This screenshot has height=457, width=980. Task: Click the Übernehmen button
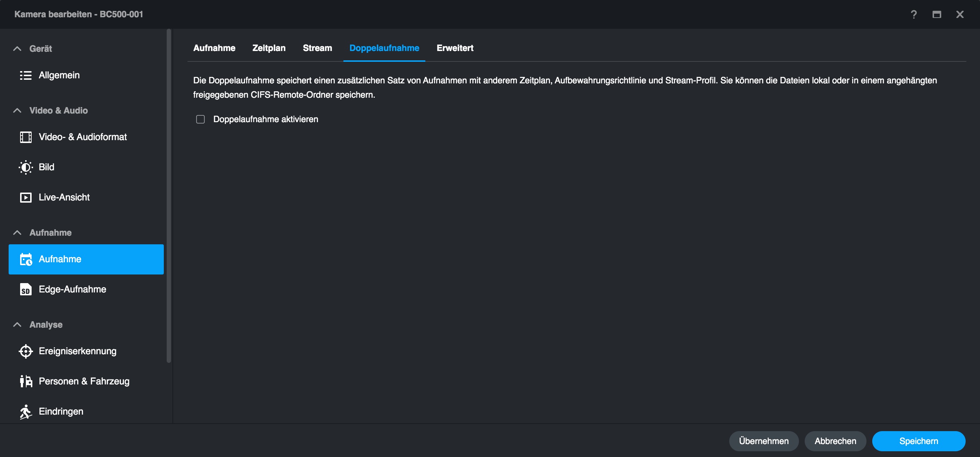pos(763,441)
